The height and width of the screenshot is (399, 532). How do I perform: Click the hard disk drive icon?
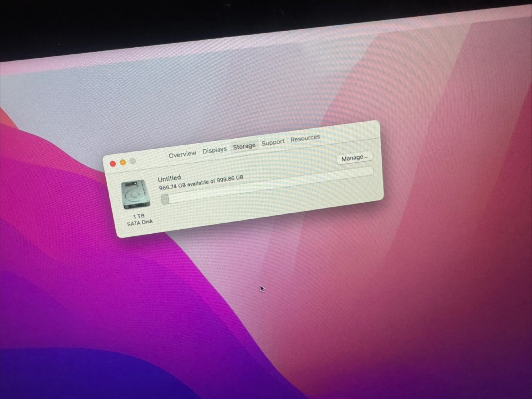point(135,194)
